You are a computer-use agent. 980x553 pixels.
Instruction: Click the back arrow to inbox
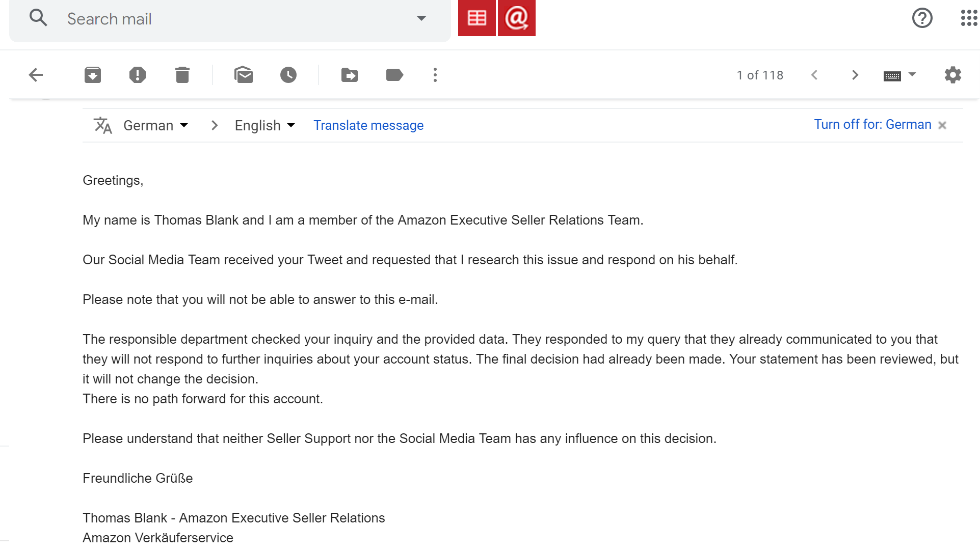tap(36, 75)
